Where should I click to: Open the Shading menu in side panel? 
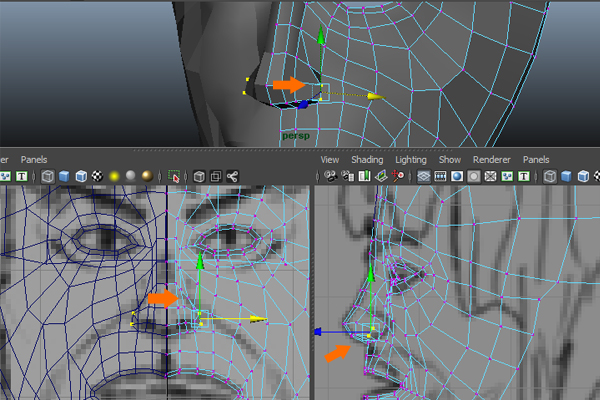[367, 159]
